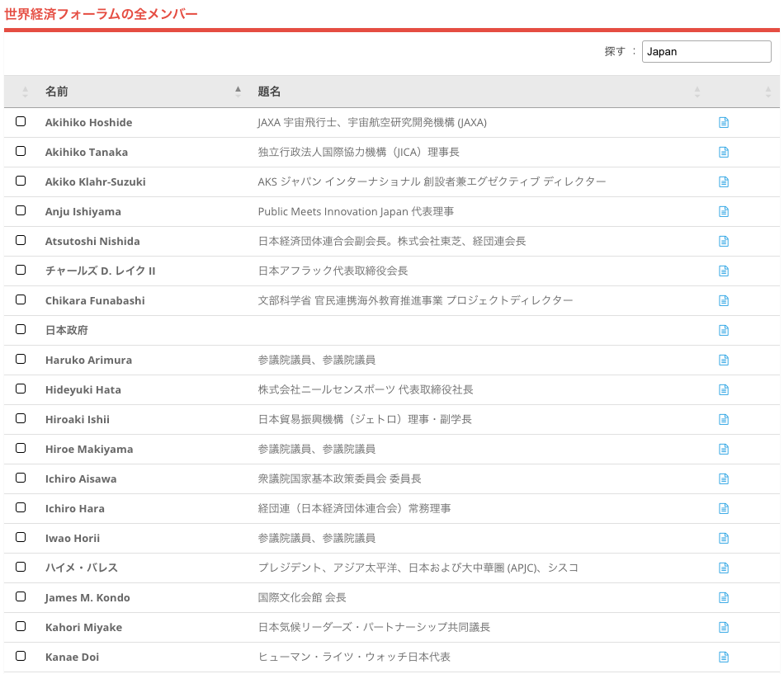Screen dimensions: 784x674
Task: Select the 日本政府 row checkbox
Action: 21,329
